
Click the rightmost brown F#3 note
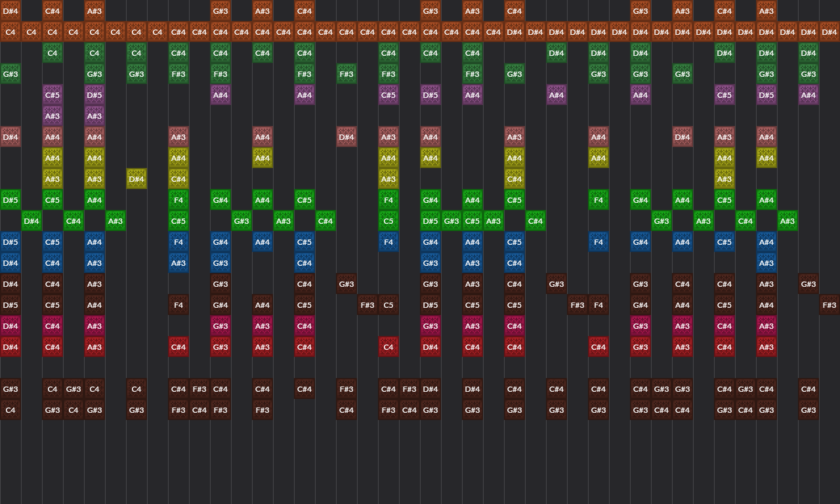click(x=829, y=304)
